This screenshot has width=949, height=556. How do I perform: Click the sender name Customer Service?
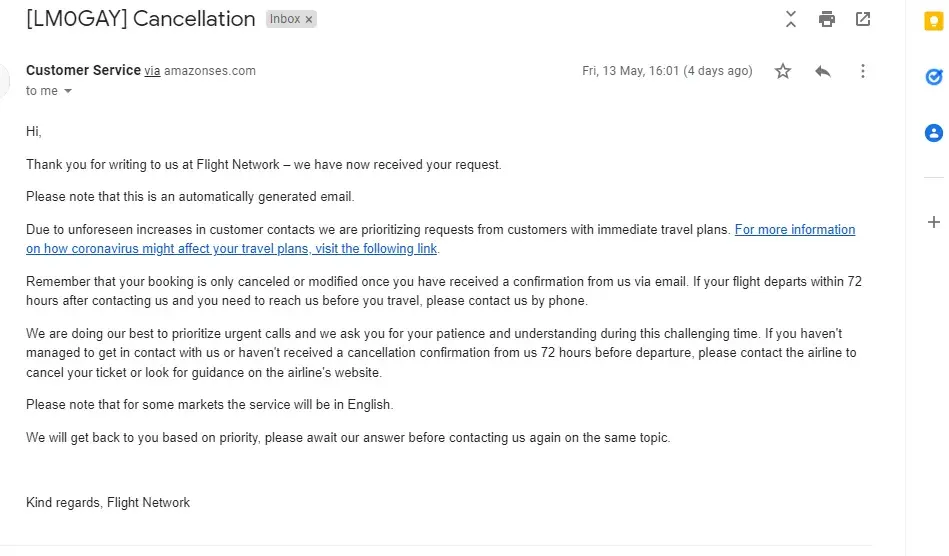(83, 70)
